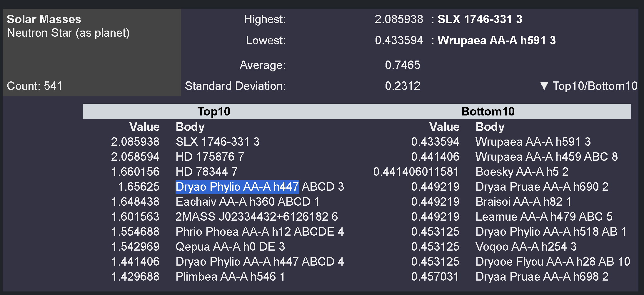Click value 1.441406
This screenshot has width=644, height=295.
(x=135, y=262)
